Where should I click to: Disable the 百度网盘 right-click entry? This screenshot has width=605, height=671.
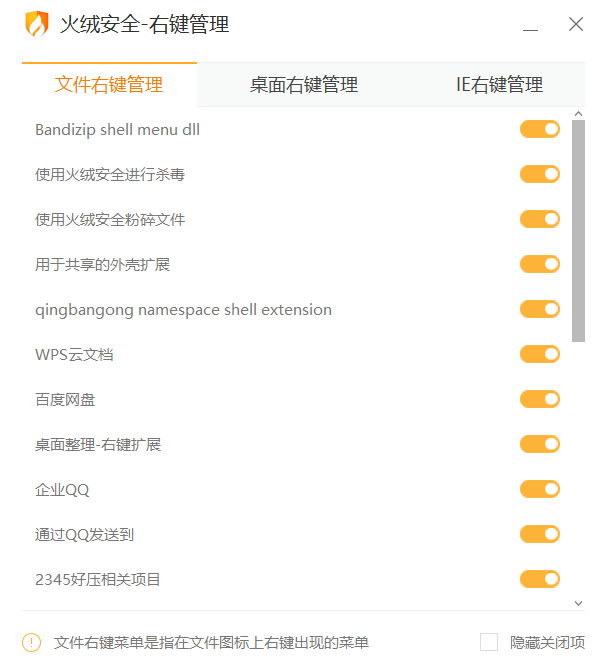point(540,399)
